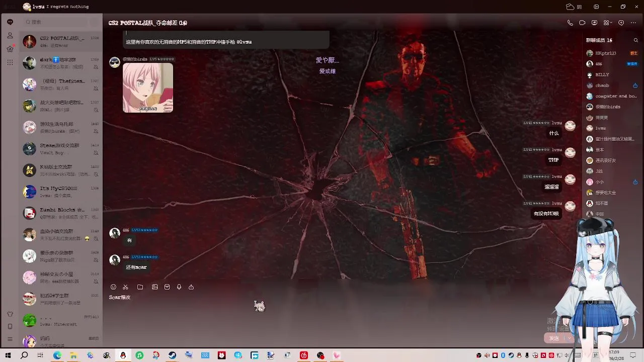
Task: Open the Windows Start button
Action: (x=8, y=355)
